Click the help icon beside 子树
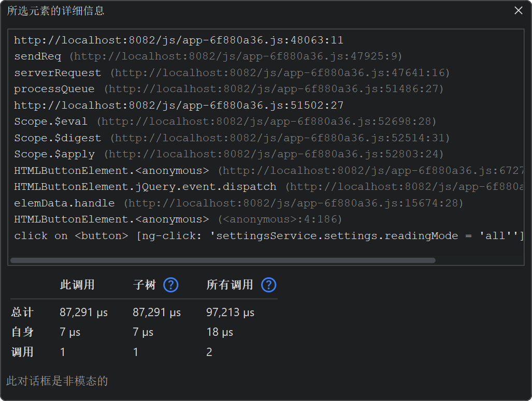Image resolution: width=532 pixels, height=401 pixels. pos(171,285)
